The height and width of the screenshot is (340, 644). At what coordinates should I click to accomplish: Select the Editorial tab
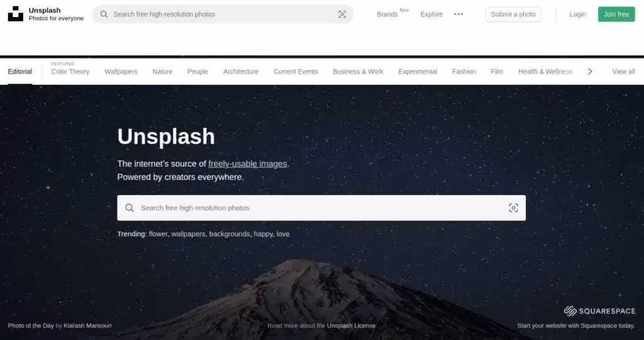(19, 72)
